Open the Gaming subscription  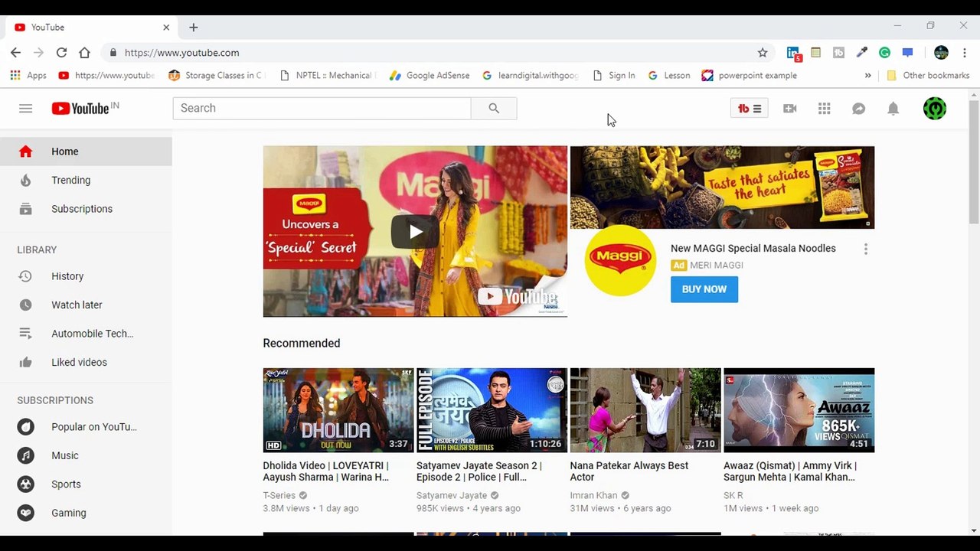(86, 513)
